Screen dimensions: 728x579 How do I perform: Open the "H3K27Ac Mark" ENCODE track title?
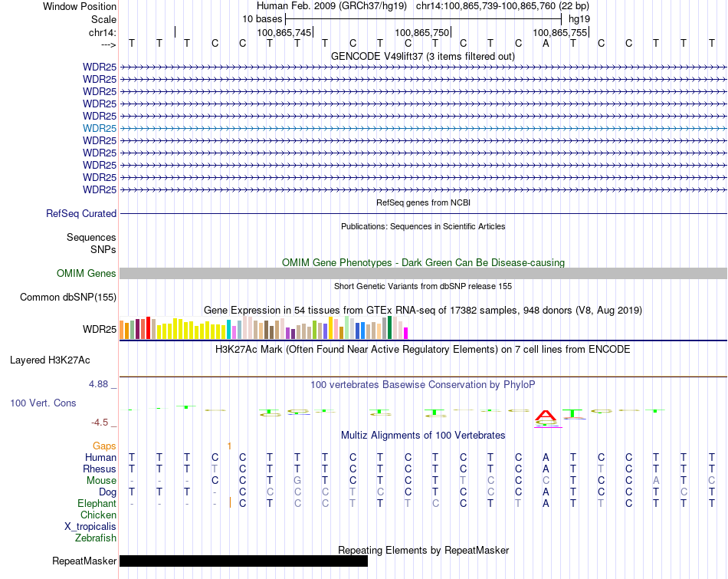click(x=422, y=350)
